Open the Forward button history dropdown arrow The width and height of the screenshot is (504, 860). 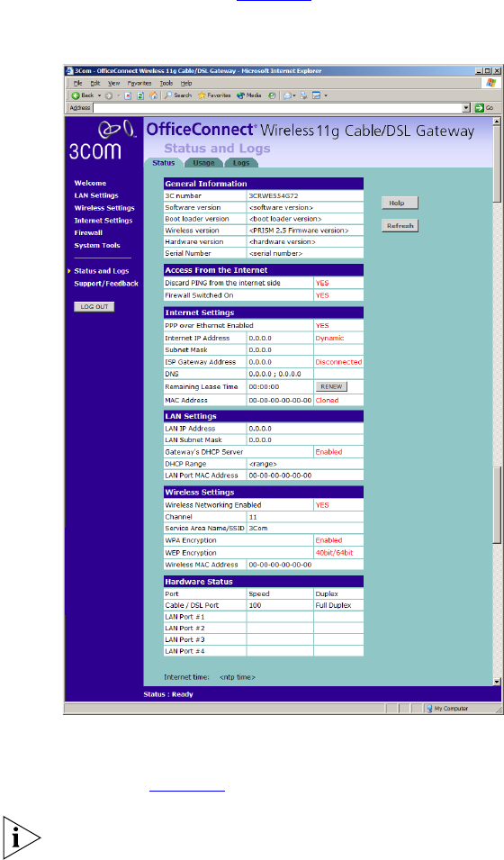click(118, 95)
